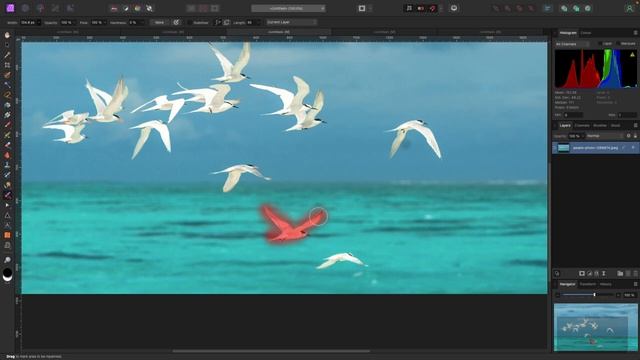The width and height of the screenshot is (640, 360).
Task: Switch to the Liquify Persona
Action: click(25, 8)
